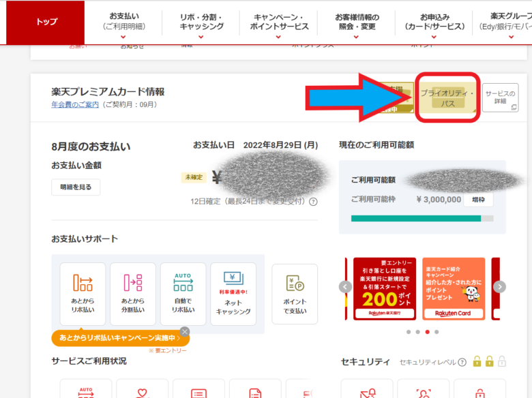This screenshot has height=398, width=532.
Task: Open the キャンペーン・ポイントサービス menu
Action: pyautogui.click(x=279, y=22)
